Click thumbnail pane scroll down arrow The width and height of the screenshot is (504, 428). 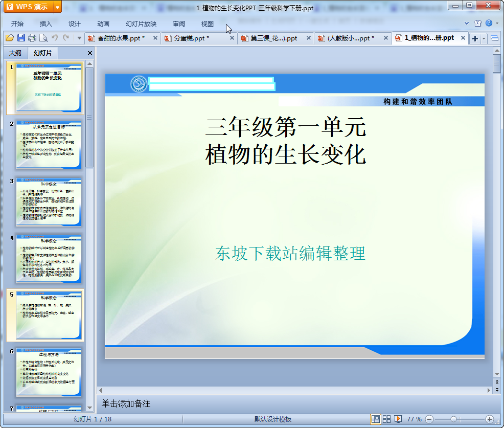point(89,408)
